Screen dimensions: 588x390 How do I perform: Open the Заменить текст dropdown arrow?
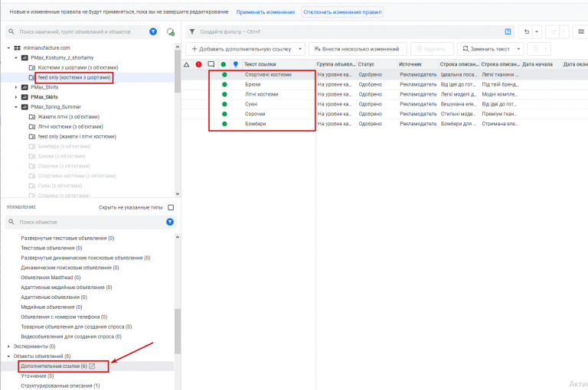coord(518,49)
